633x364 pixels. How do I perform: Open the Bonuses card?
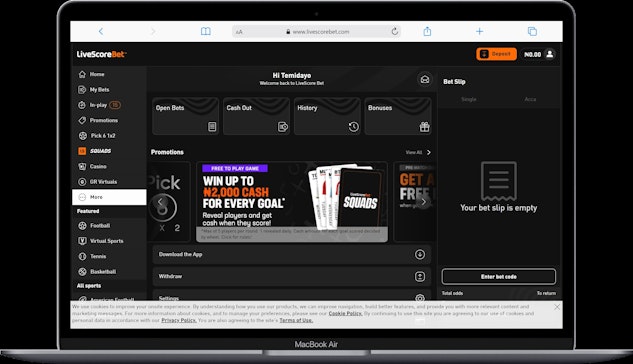click(398, 116)
